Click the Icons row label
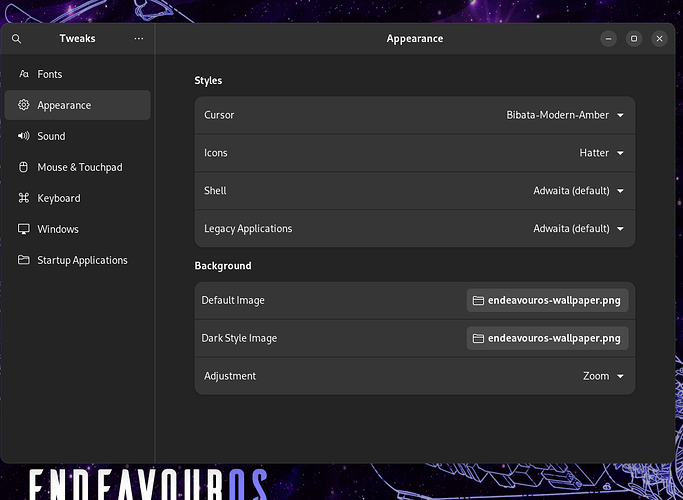Image resolution: width=683 pixels, height=500 pixels. (216, 153)
